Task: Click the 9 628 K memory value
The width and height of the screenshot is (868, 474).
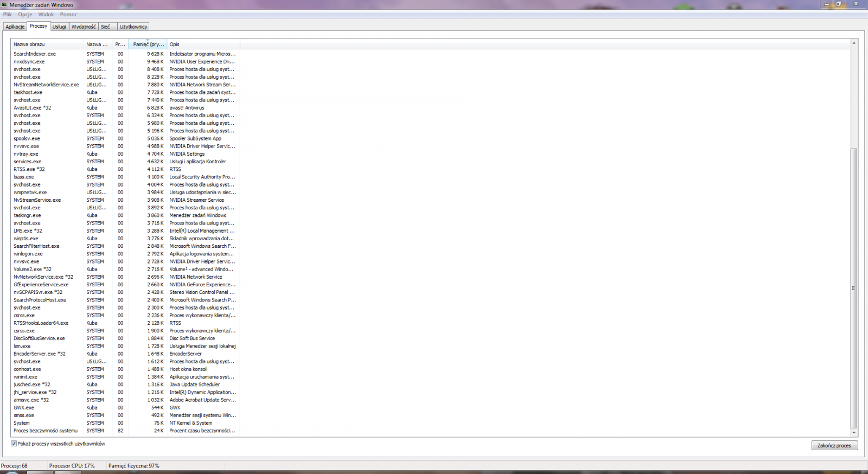Action: pos(155,54)
